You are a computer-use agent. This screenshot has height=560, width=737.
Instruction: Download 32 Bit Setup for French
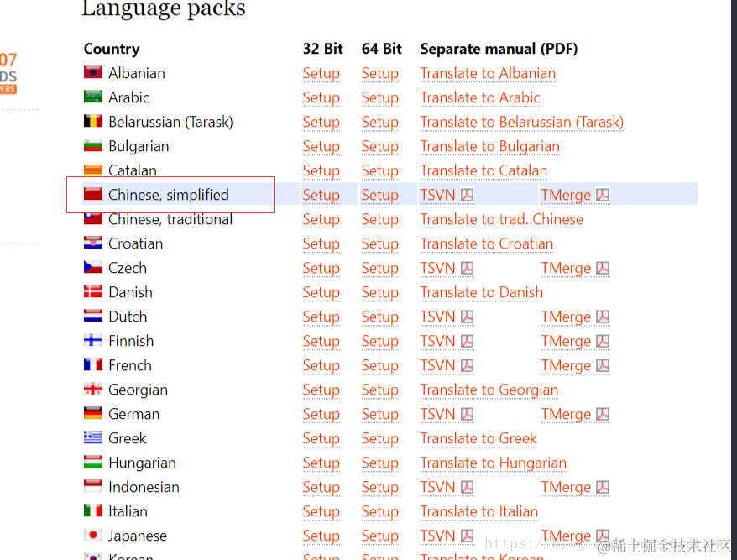[x=321, y=366]
